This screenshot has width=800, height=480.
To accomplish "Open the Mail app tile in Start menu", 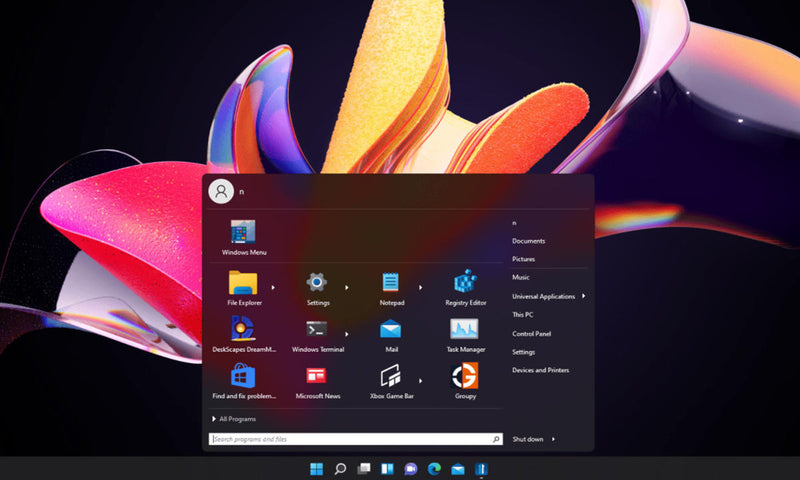I will pos(391,335).
